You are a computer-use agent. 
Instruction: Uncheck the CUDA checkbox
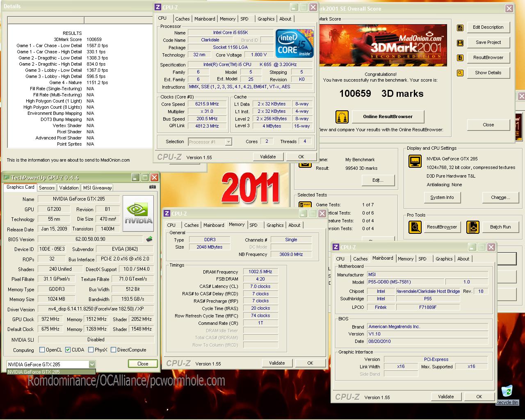(x=68, y=350)
